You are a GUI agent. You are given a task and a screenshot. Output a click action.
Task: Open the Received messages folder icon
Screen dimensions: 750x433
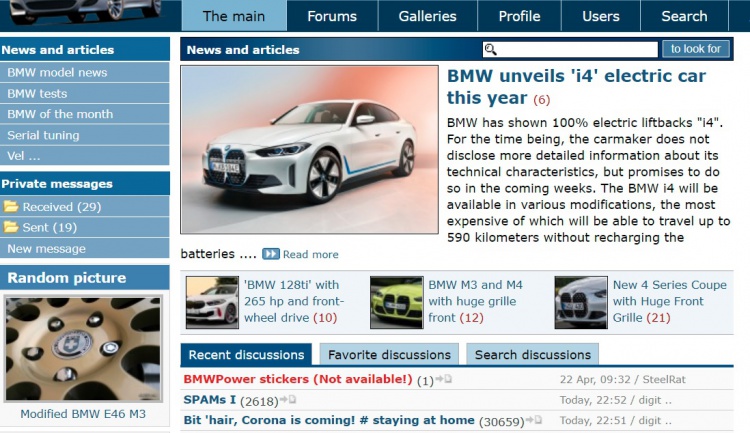(11, 206)
